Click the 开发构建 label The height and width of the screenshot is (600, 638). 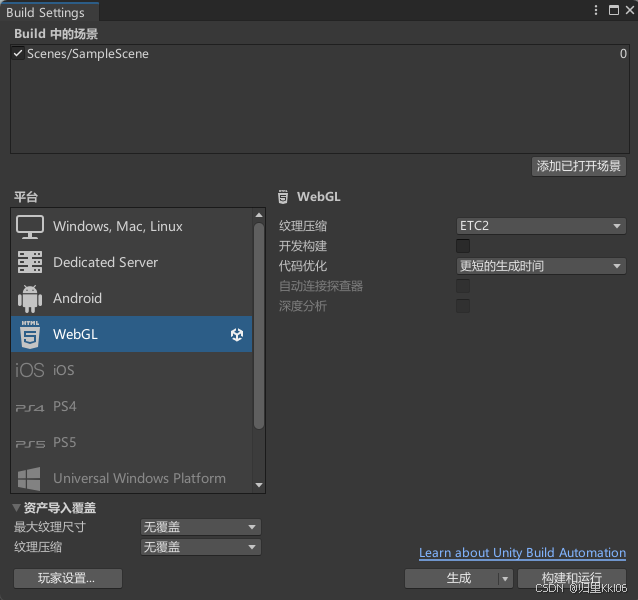pos(303,246)
